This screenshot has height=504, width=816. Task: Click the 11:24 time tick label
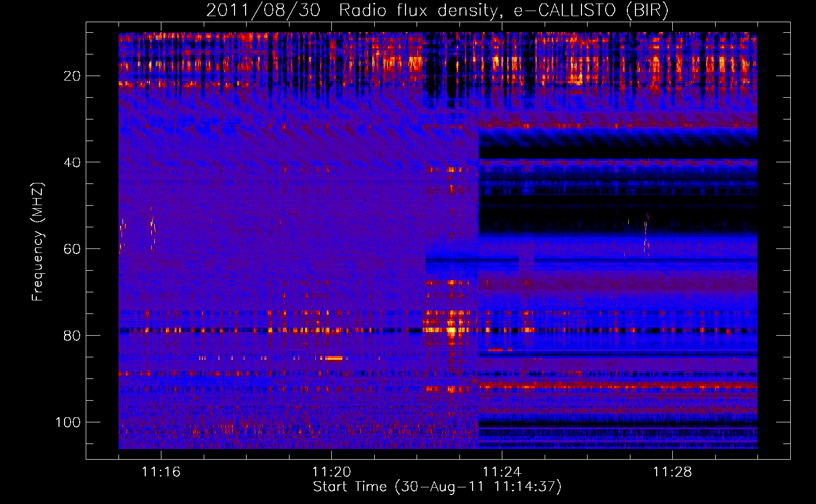(x=502, y=472)
